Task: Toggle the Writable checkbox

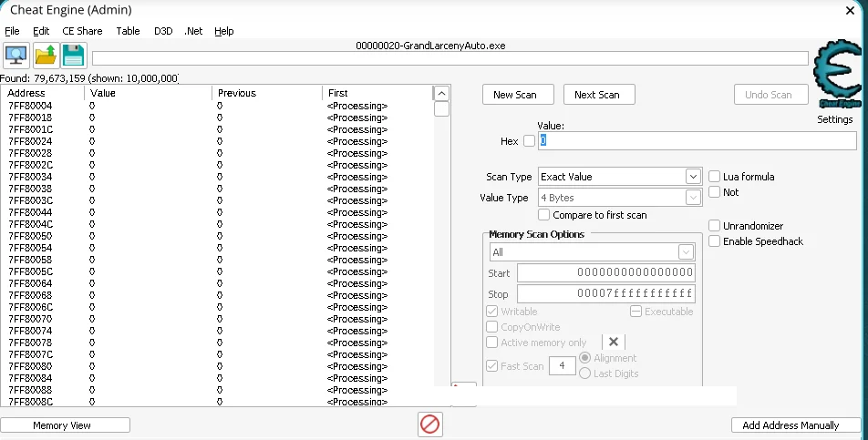Action: tap(491, 312)
